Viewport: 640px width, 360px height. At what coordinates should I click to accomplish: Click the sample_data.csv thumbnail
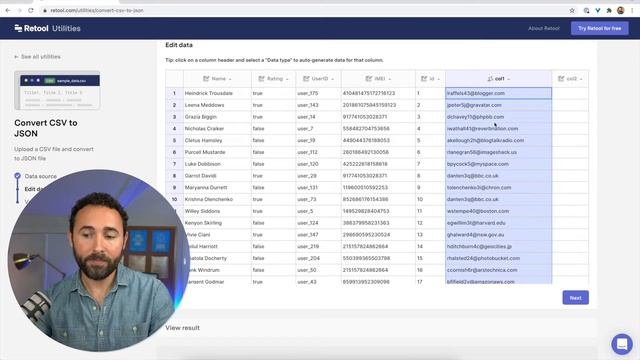click(x=57, y=90)
